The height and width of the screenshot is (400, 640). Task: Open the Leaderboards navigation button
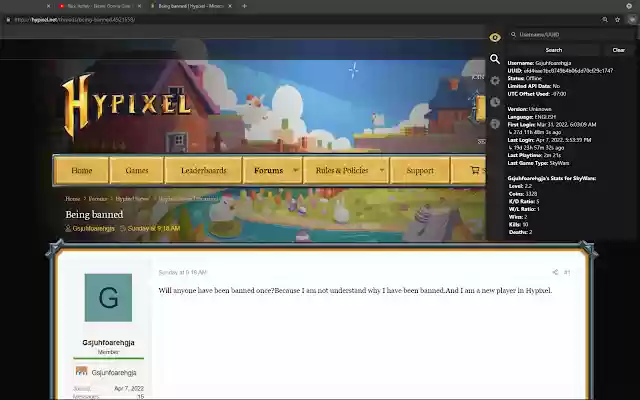click(x=204, y=170)
